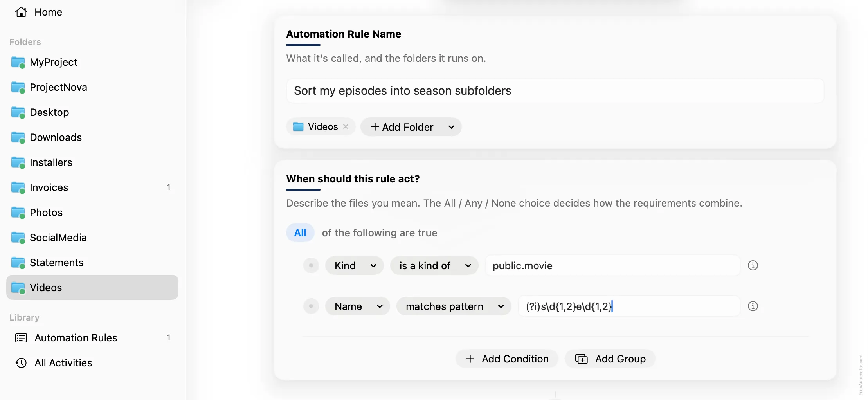
Task: Click the handle dot beside Kind condition
Action: (x=311, y=265)
